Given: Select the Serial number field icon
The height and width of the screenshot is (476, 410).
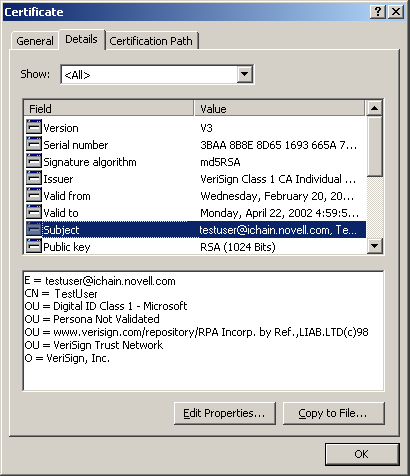Looking at the screenshot, I should coord(34,145).
